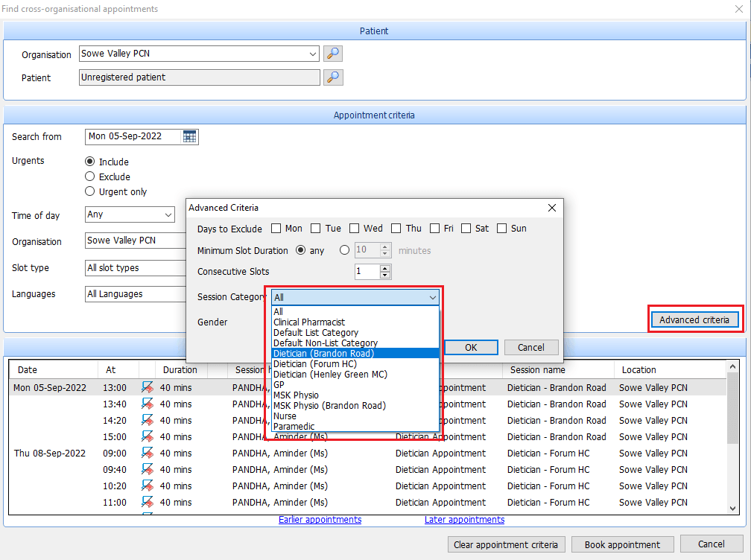
Task: Select the minutes duration radio button
Action: (x=344, y=250)
